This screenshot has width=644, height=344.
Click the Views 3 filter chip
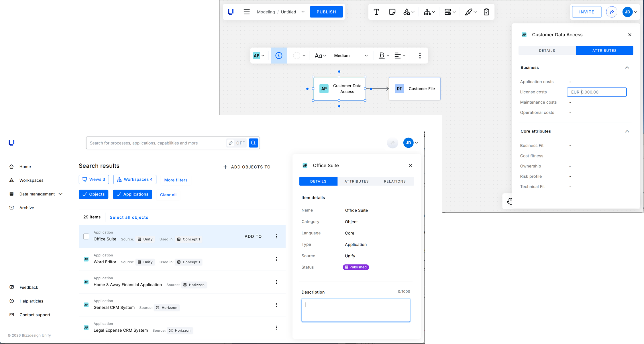click(x=94, y=179)
